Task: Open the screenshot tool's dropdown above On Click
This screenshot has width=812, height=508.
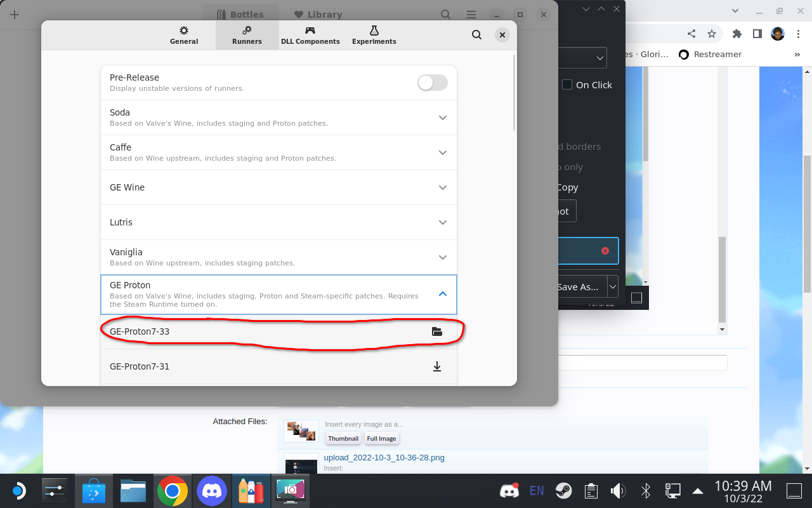Action: [x=582, y=58]
